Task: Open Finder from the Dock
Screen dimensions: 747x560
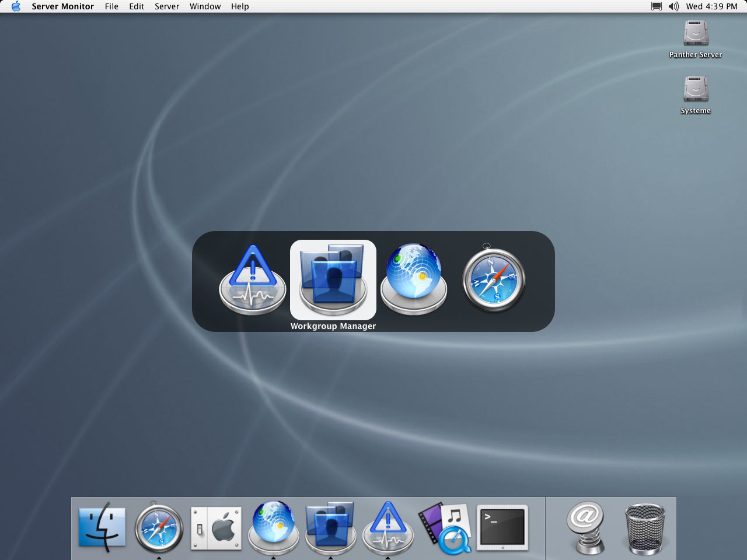Action: pos(102,527)
